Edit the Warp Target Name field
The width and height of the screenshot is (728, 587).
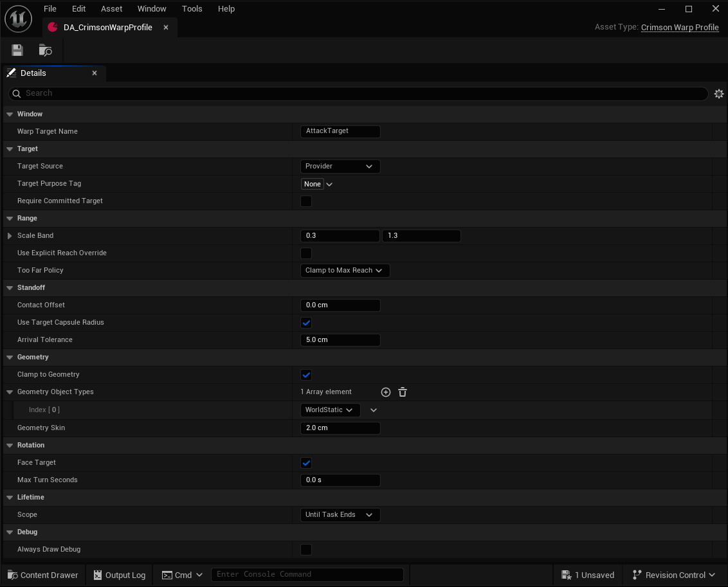pyautogui.click(x=340, y=131)
